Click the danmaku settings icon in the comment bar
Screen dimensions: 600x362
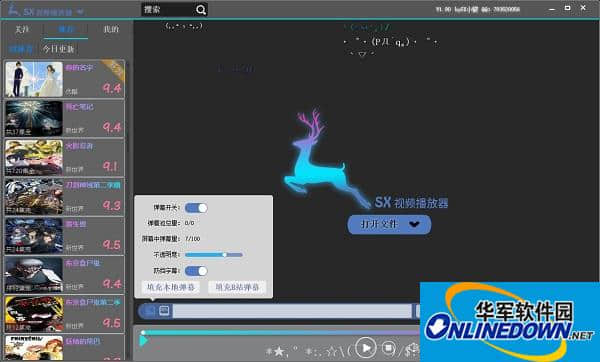point(150,310)
